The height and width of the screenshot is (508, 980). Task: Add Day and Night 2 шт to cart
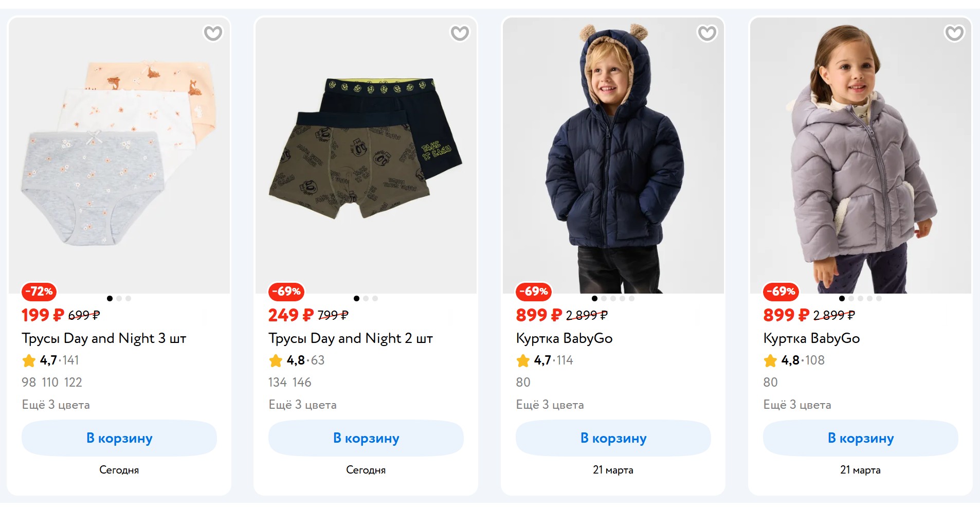pos(366,438)
